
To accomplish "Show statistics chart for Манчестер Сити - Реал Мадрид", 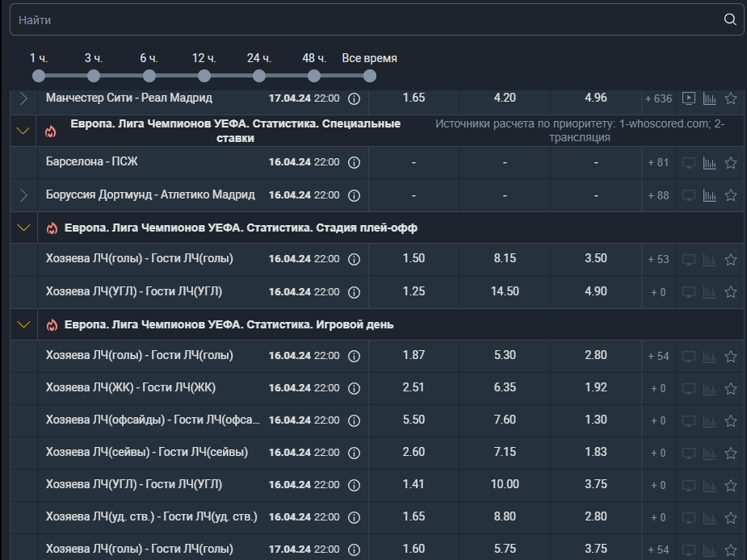I will (710, 98).
